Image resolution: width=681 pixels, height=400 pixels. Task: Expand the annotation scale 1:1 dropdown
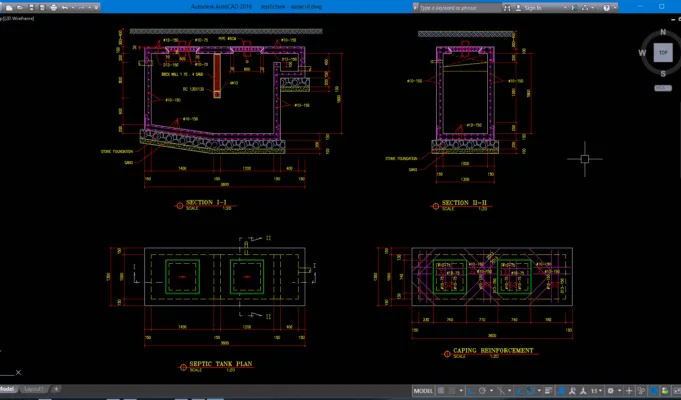pos(598,390)
